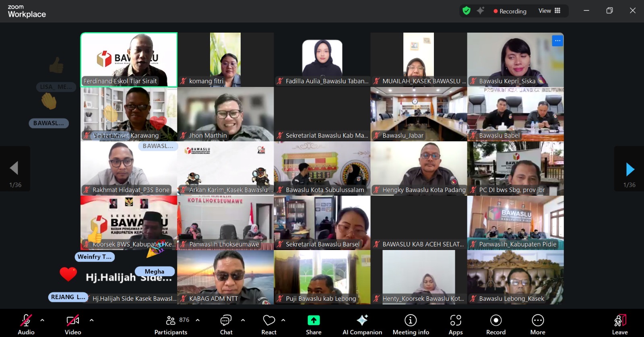This screenshot has height=337, width=644.
Task: Open the Apps panel
Action: pyautogui.click(x=455, y=324)
